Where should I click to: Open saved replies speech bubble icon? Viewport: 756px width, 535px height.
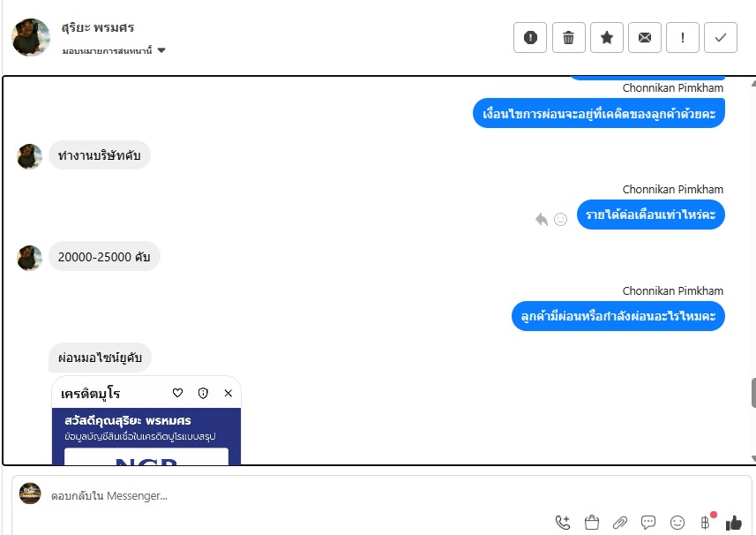(x=648, y=523)
